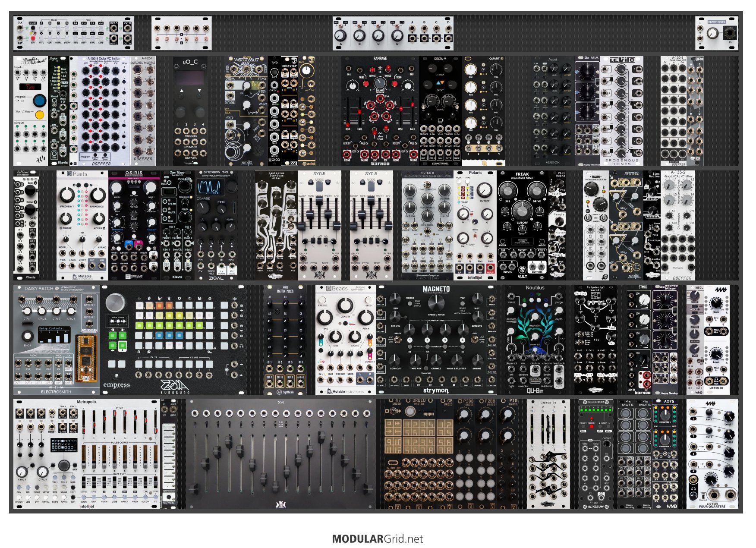Image resolution: width=756 pixels, height=548 pixels.
Task: Click the uO_C module display screen
Action: click(x=190, y=79)
